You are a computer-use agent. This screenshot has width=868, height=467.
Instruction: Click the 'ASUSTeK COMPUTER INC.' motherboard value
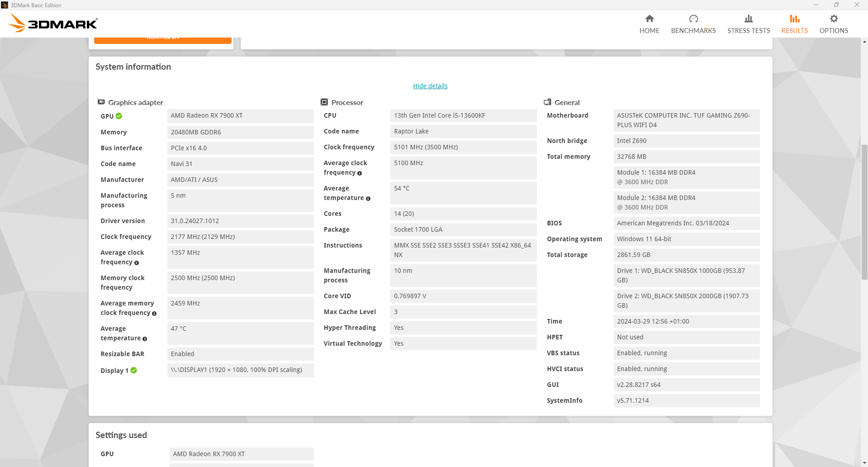(687, 120)
